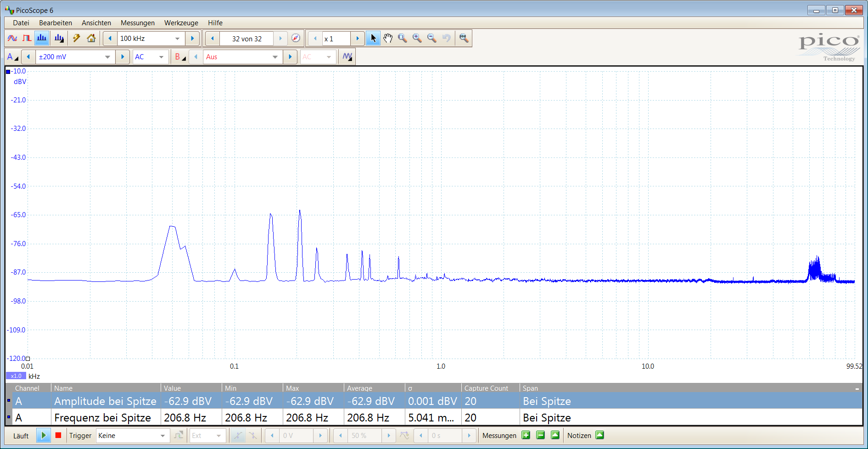Click the Average column header
Viewport: 868px width, 449px height.
(x=374, y=388)
